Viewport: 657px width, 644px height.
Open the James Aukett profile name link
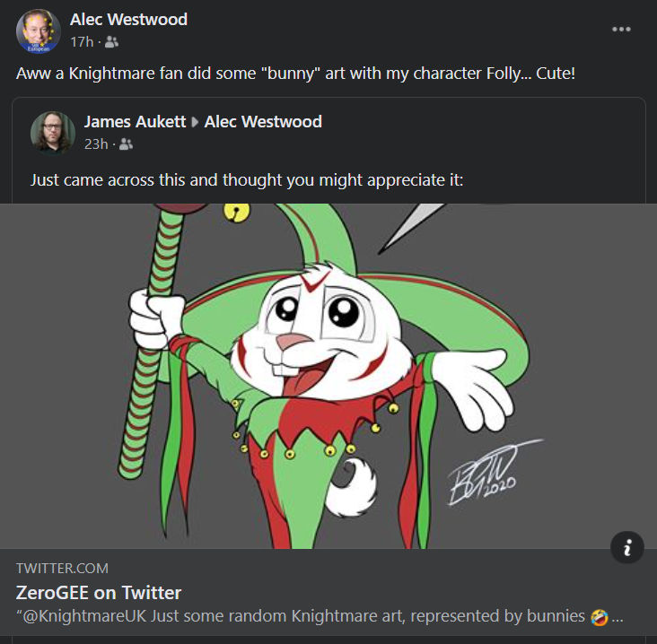[134, 122]
